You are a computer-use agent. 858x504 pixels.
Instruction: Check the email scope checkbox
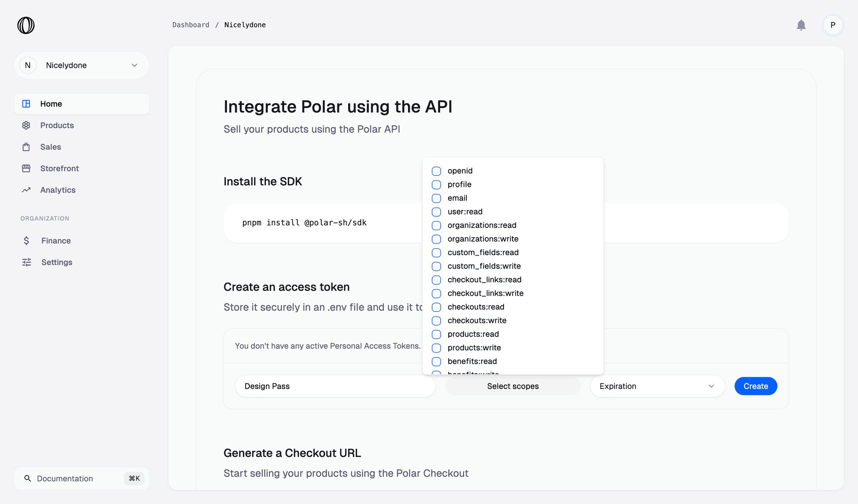point(436,198)
